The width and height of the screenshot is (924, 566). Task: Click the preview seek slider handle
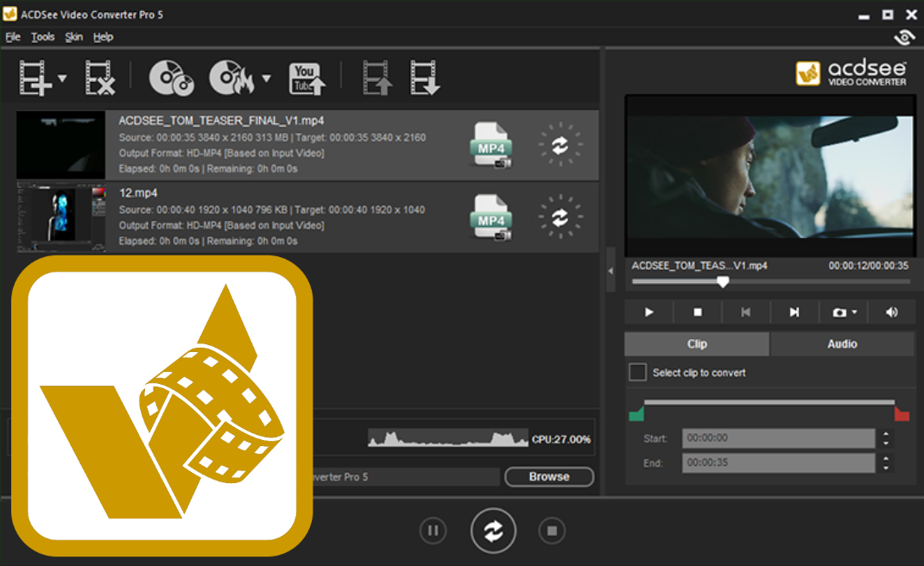pyautogui.click(x=723, y=282)
